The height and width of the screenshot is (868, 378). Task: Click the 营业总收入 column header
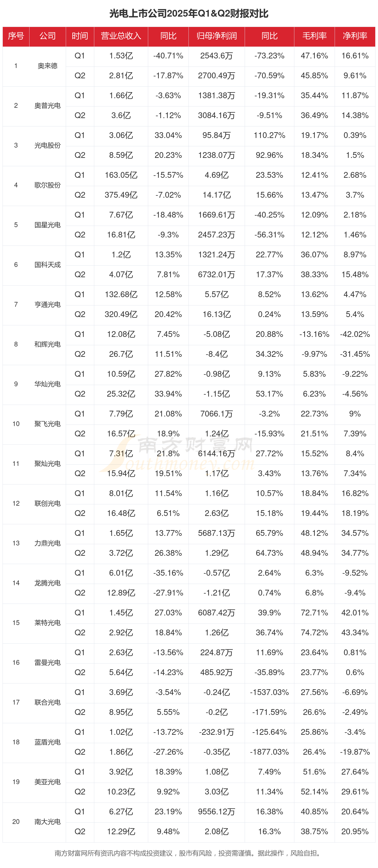point(121,36)
